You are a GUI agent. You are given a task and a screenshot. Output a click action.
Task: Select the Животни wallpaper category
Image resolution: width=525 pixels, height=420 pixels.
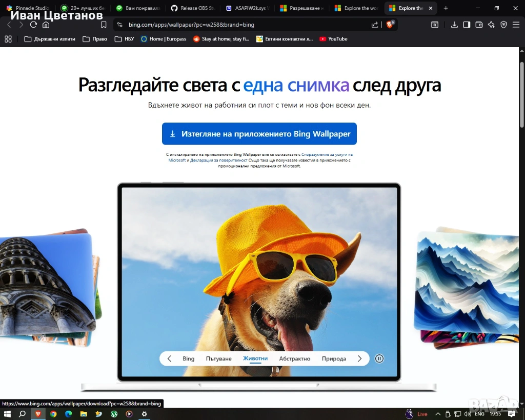(255, 358)
